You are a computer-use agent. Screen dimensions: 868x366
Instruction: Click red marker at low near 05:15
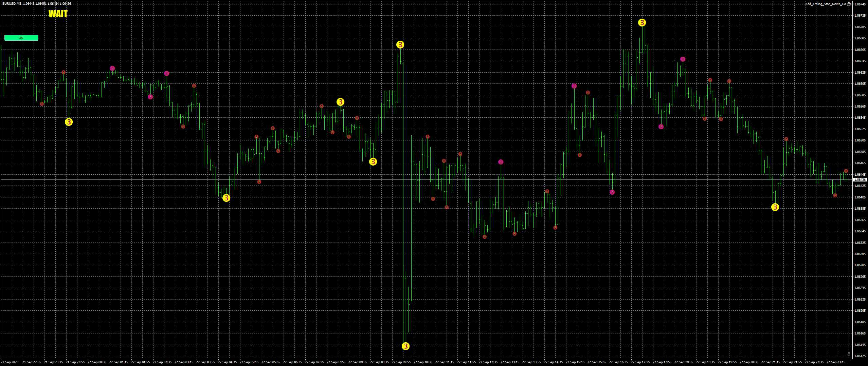259,182
